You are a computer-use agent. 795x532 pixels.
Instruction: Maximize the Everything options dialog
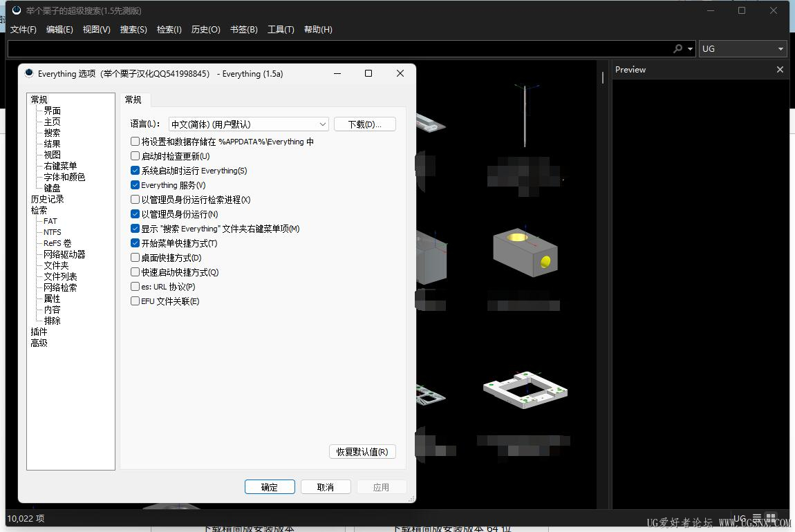point(368,73)
